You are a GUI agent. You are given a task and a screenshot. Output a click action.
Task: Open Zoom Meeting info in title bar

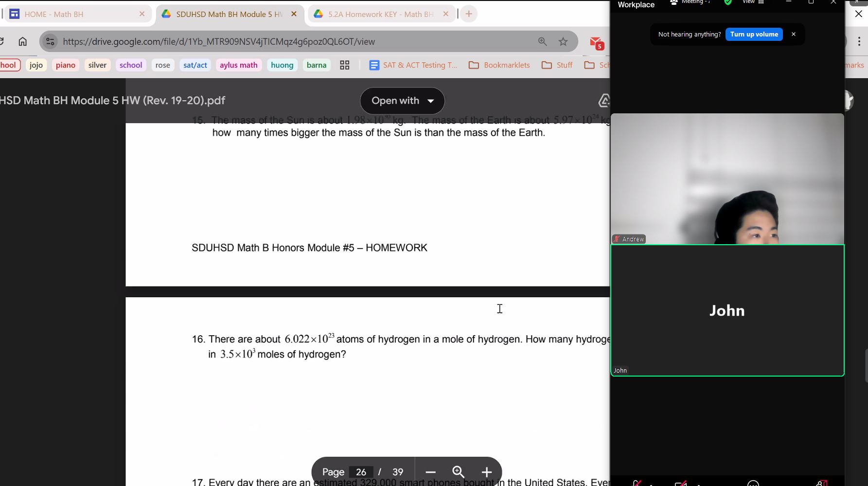(690, 2)
